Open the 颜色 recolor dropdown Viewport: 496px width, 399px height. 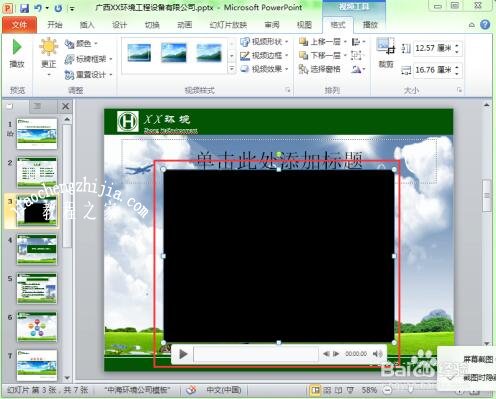coord(81,44)
